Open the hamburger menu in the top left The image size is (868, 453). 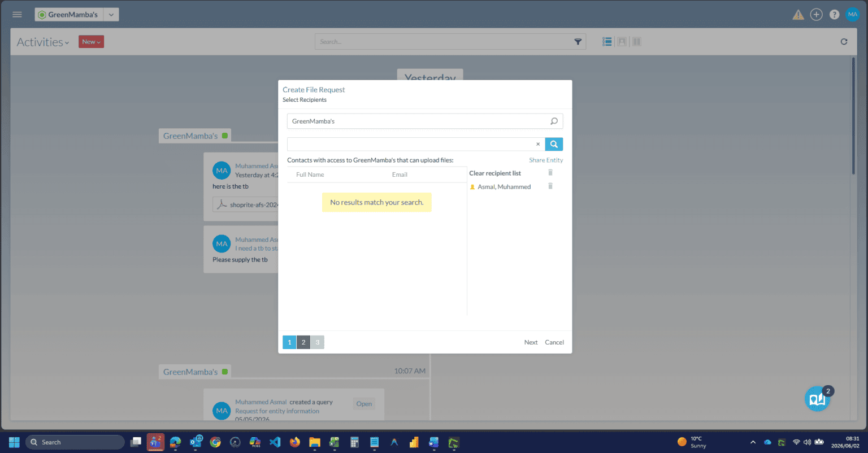[17, 15]
